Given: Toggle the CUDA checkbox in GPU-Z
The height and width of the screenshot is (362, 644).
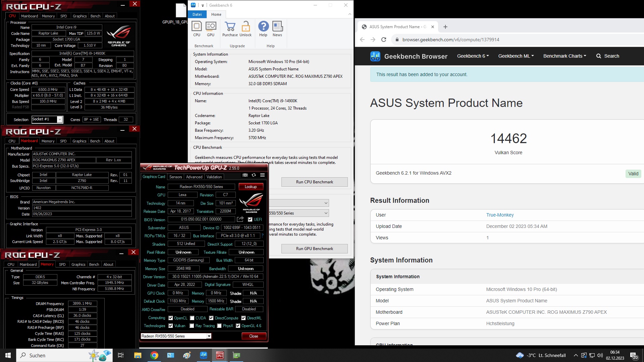Looking at the screenshot, I should [x=192, y=318].
